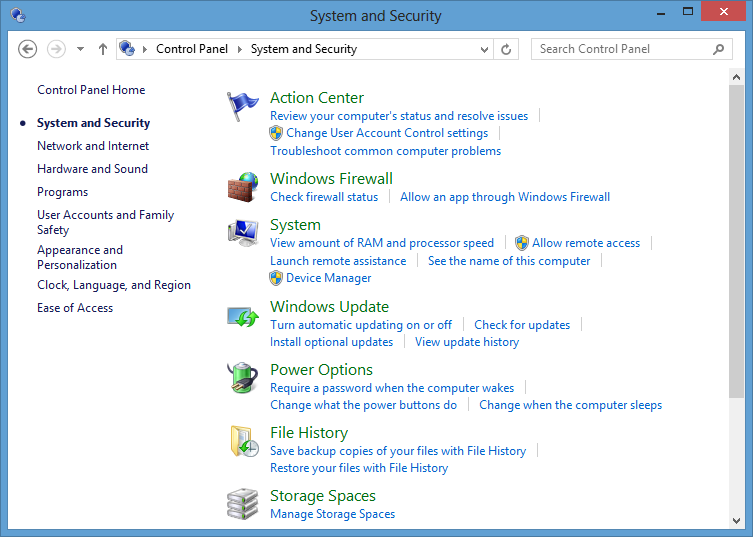Open the File History heading link
Viewport: 753px width, 537px height.
pos(309,433)
